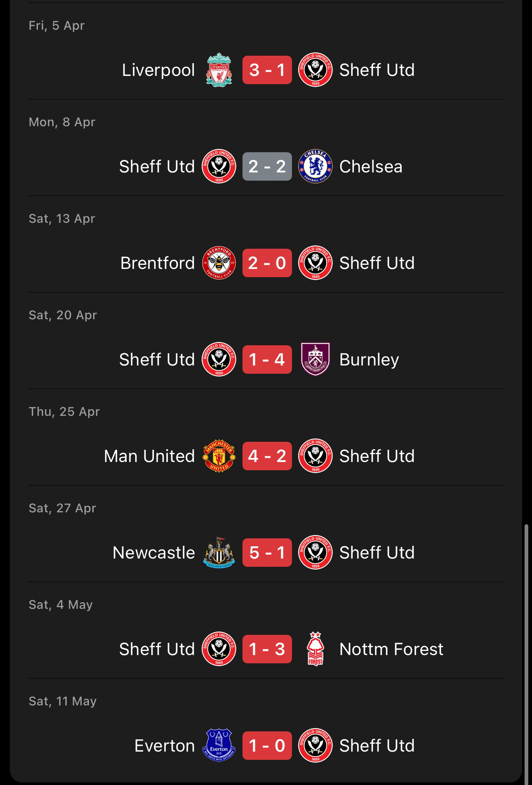
Task: Click the Nottingham Forest tree crest
Action: pyautogui.click(x=315, y=649)
